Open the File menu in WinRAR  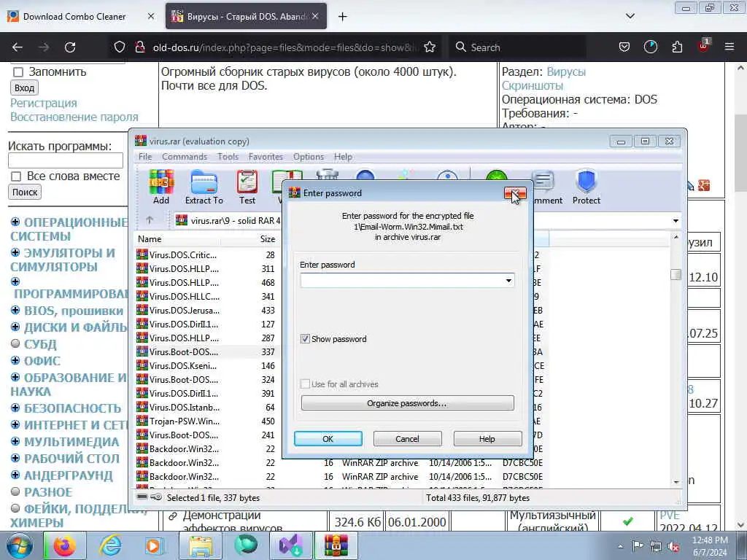pyautogui.click(x=145, y=157)
